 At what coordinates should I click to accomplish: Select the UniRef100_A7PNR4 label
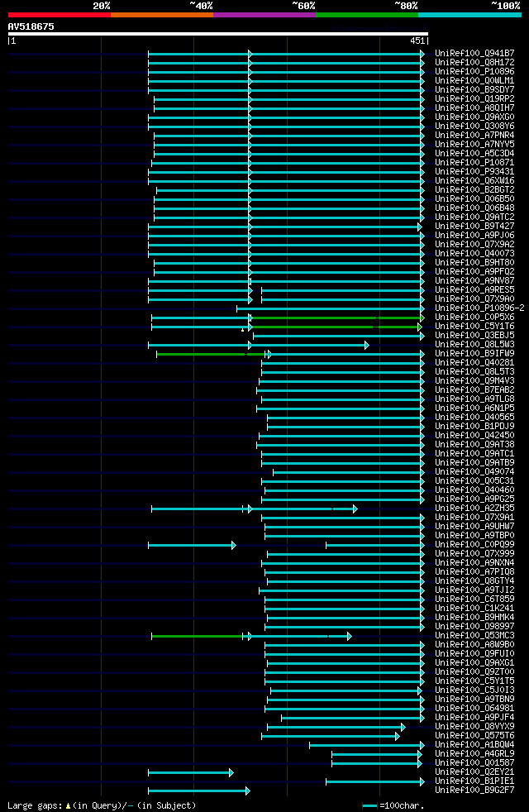(x=474, y=135)
